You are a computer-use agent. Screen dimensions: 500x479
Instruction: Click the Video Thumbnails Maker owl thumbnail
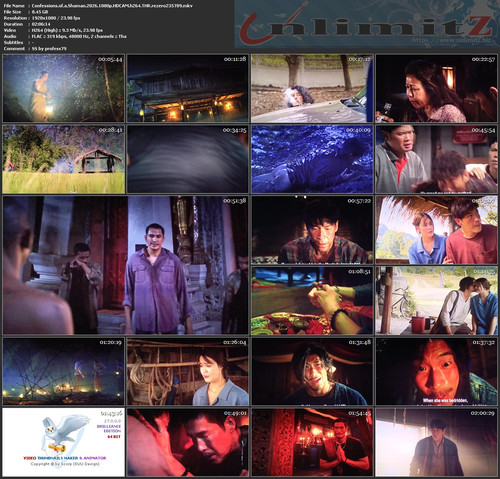[x=63, y=442]
